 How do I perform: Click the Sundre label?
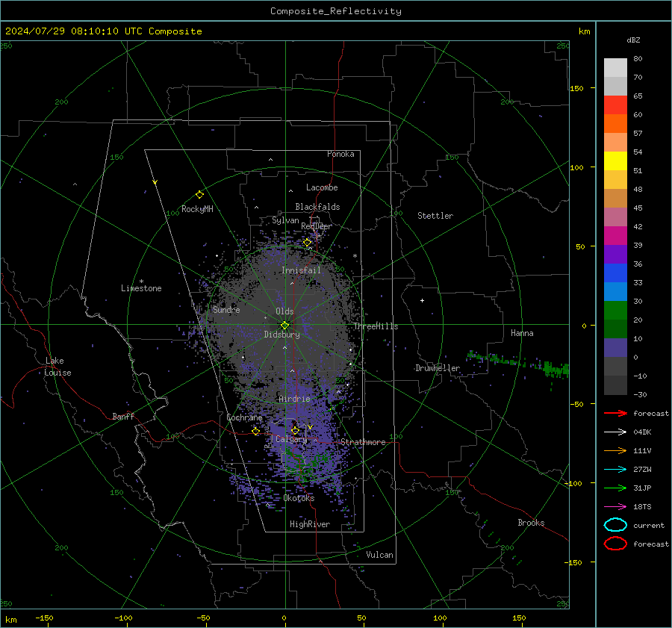(226, 310)
